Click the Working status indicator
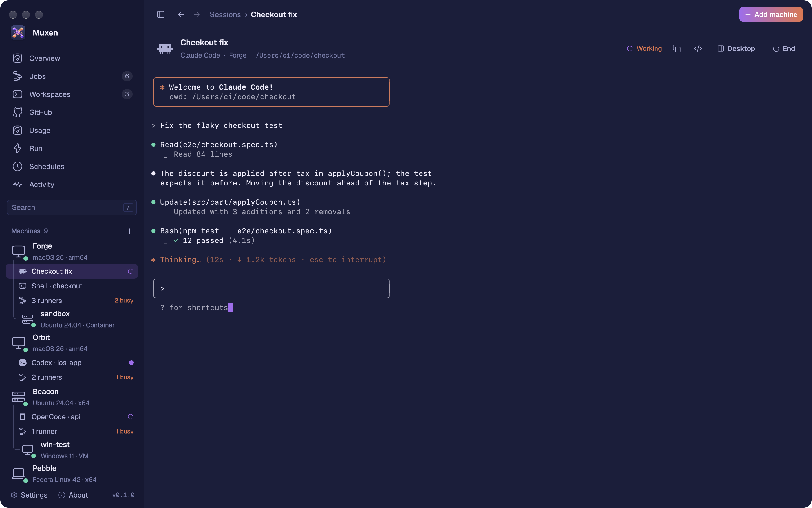 click(644, 48)
